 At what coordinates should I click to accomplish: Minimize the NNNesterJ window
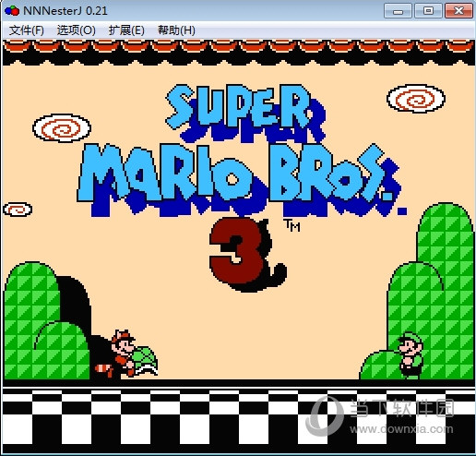pyautogui.click(x=398, y=11)
